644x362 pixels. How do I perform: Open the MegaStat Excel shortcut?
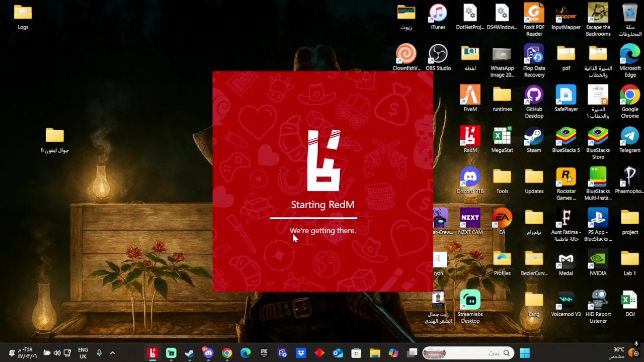502,140
